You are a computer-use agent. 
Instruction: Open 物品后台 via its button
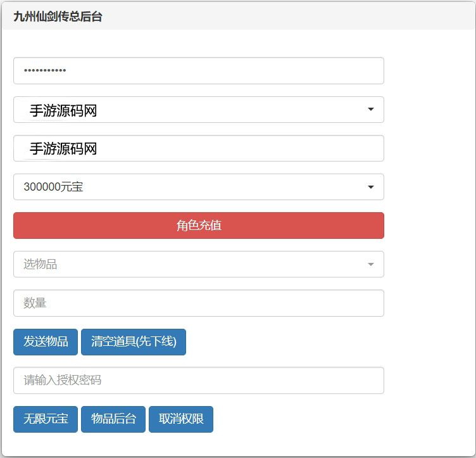point(113,419)
